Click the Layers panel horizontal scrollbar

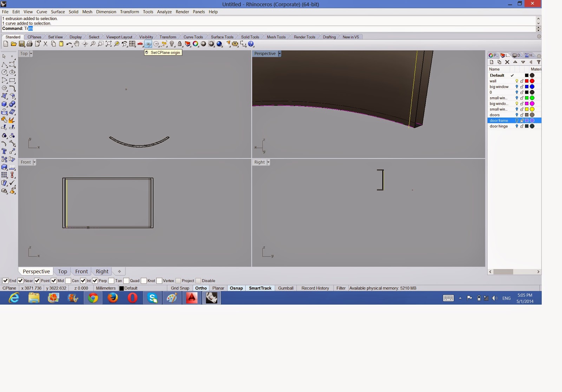coord(514,272)
